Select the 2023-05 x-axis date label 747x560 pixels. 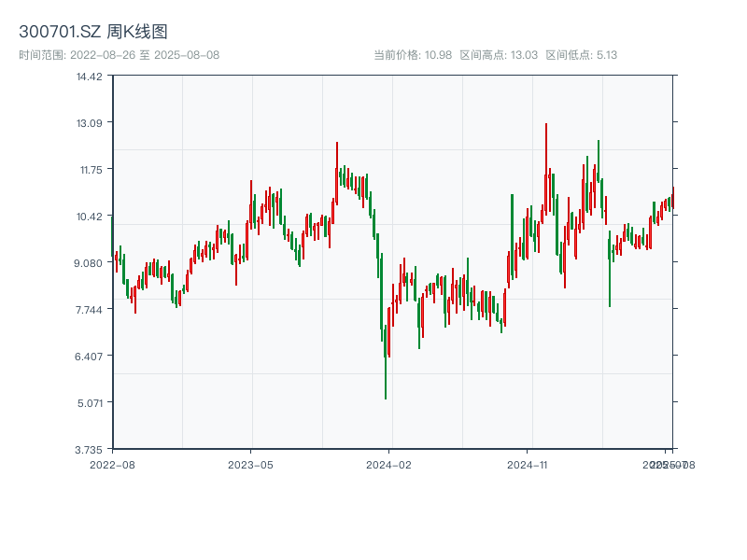coord(250,464)
